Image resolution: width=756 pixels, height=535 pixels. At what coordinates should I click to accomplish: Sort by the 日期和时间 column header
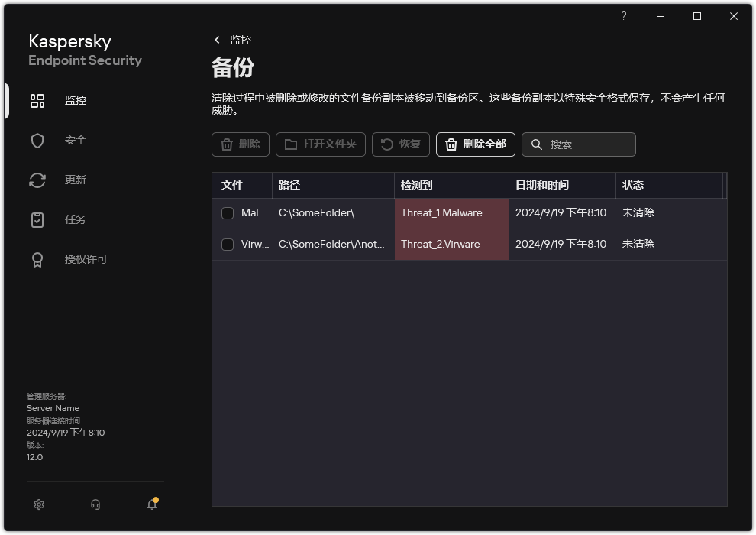tap(544, 185)
